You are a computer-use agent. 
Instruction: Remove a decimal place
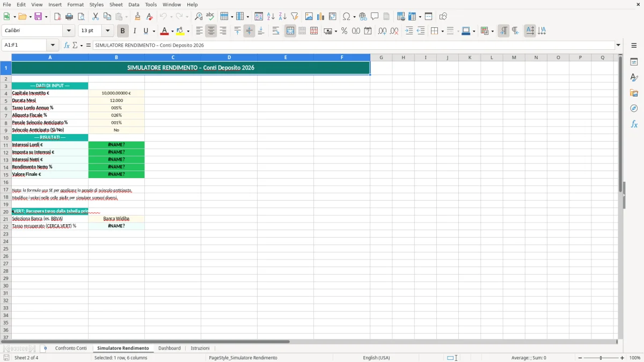point(394,31)
